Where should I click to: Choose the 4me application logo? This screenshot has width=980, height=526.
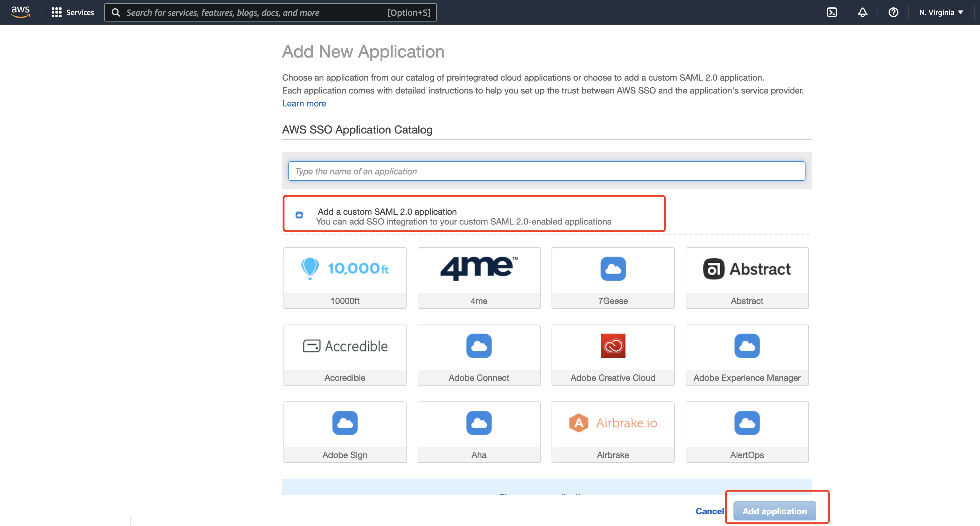click(479, 269)
